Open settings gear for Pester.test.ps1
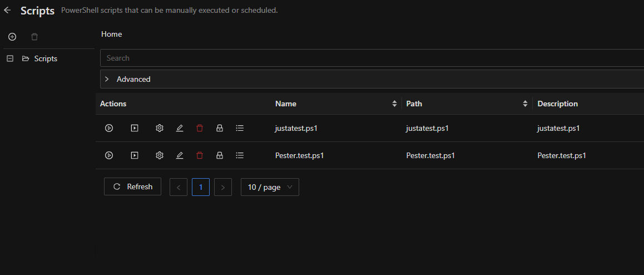Screen dimensions: 644x275 [x=160, y=155]
